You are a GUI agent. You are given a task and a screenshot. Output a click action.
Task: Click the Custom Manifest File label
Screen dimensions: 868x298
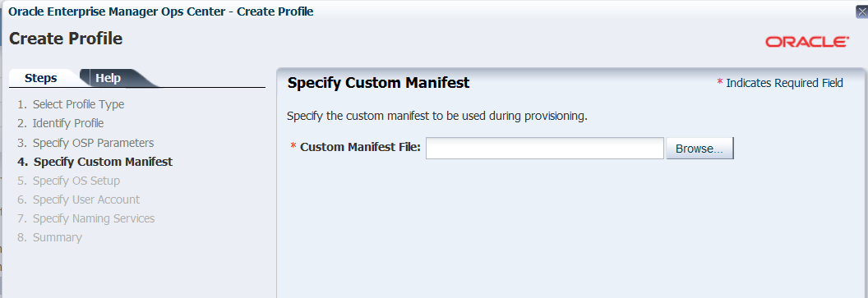[x=360, y=147]
